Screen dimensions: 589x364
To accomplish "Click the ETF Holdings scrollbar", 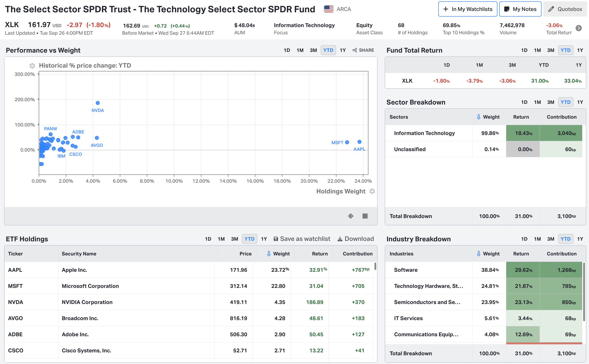I will 375,266.
